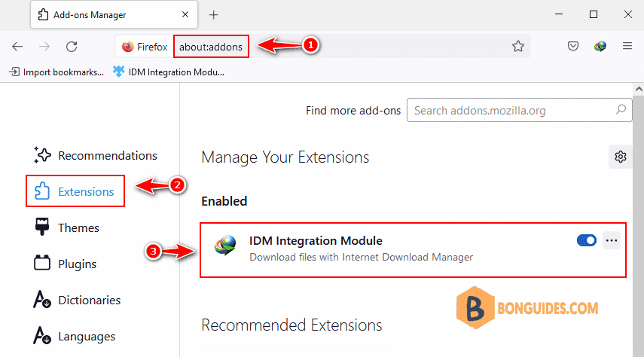Open the Dictionaries category
The height and width of the screenshot is (357, 644).
pyautogui.click(x=78, y=300)
